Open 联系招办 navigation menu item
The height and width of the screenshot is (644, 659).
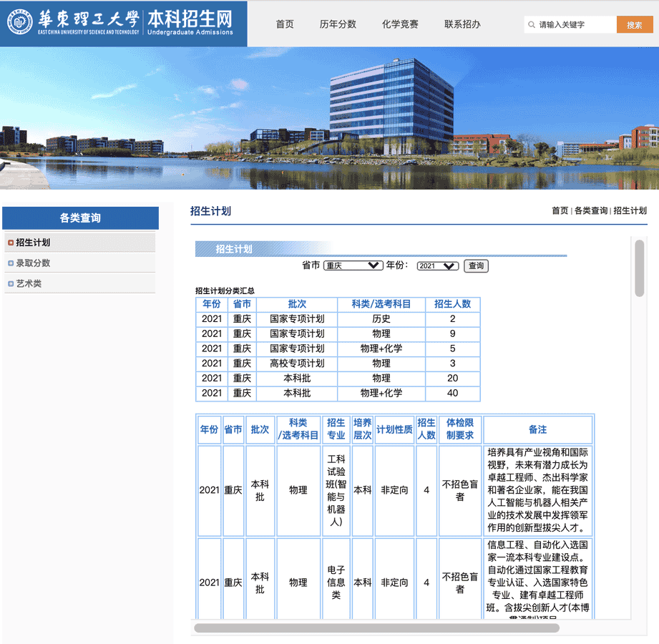462,24
